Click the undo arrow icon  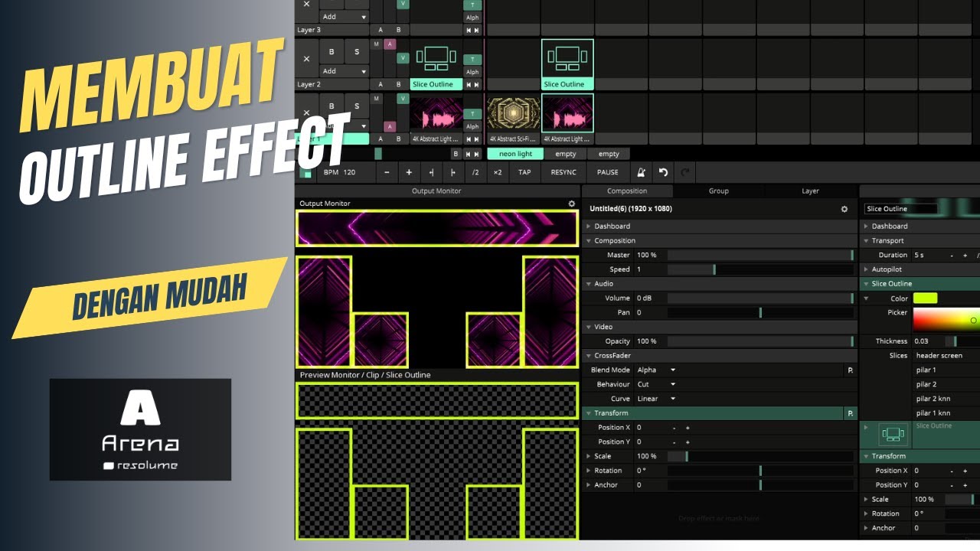click(664, 172)
